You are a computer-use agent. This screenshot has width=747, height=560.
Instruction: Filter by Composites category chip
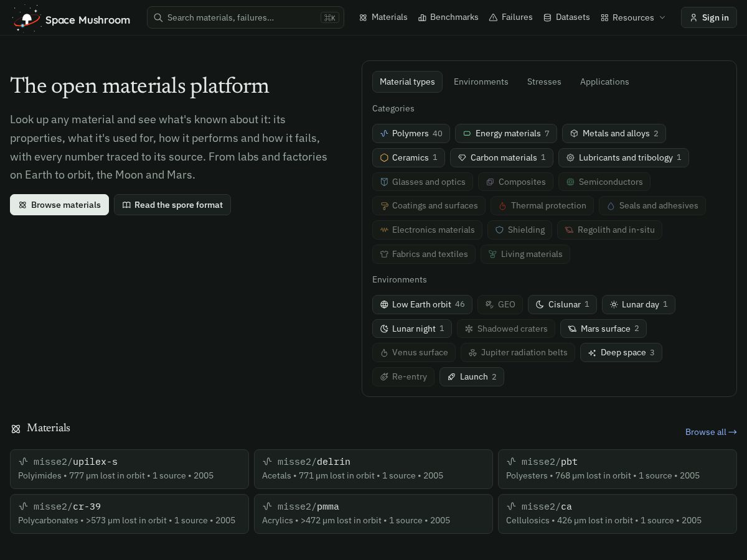click(x=515, y=182)
